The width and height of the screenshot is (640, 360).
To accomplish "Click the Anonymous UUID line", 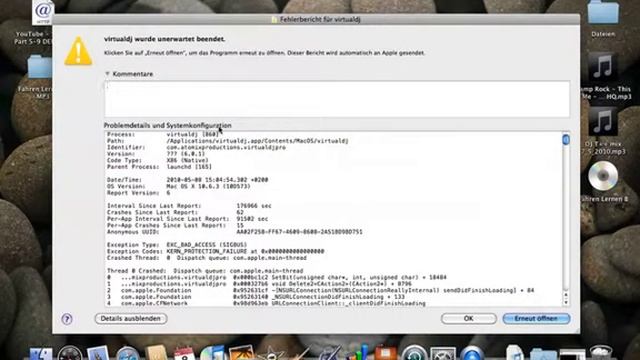I will (x=235, y=232).
